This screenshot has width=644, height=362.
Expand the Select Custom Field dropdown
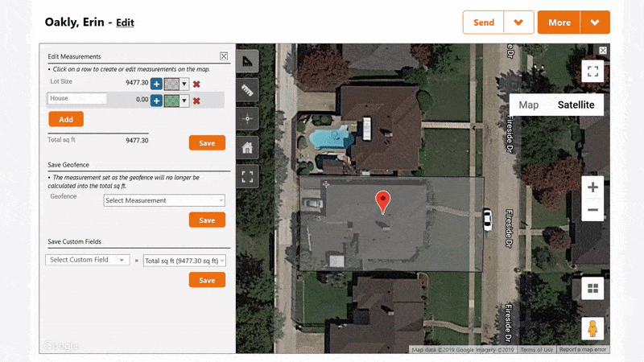click(x=87, y=260)
